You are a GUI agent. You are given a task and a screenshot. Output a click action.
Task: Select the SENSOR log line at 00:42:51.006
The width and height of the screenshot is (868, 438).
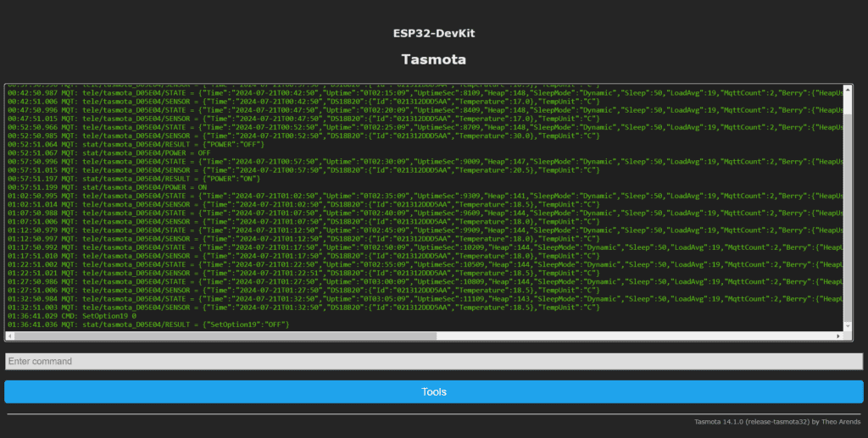tap(303, 101)
